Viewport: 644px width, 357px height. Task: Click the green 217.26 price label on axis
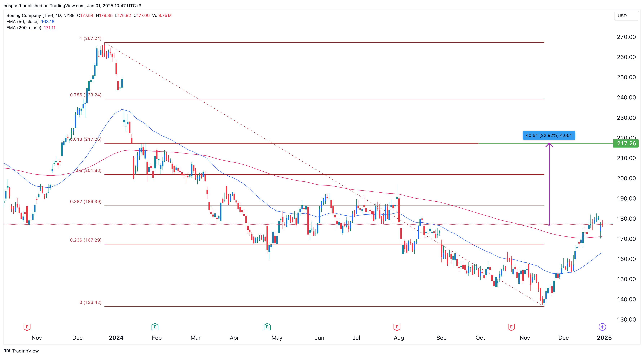626,143
